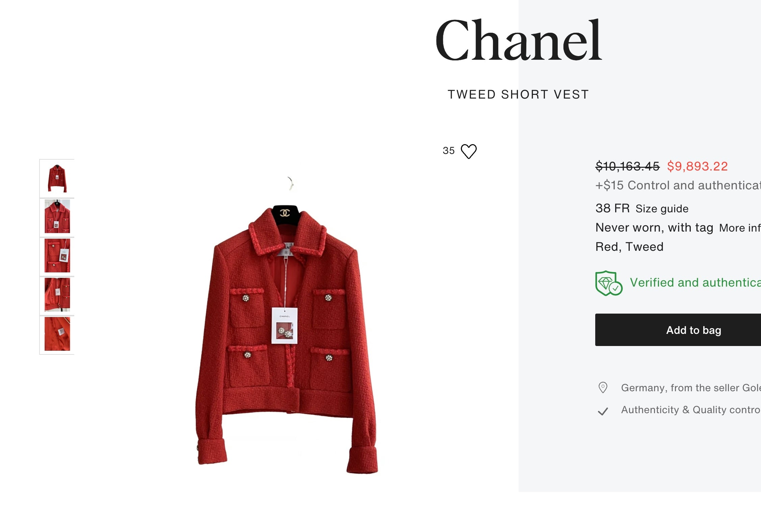Click the Germany seller location text
Image resolution: width=761 pixels, height=532 pixels.
pyautogui.click(x=691, y=388)
